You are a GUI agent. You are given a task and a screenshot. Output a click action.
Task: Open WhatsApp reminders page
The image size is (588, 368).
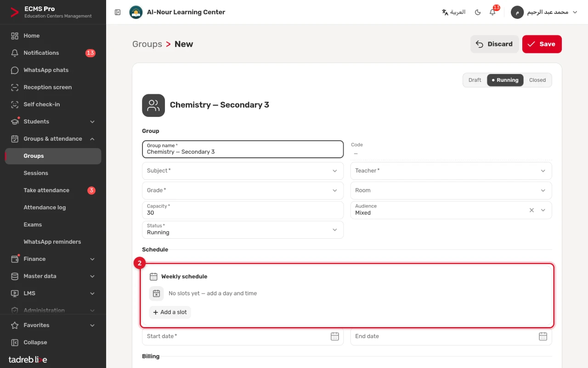coord(53,242)
